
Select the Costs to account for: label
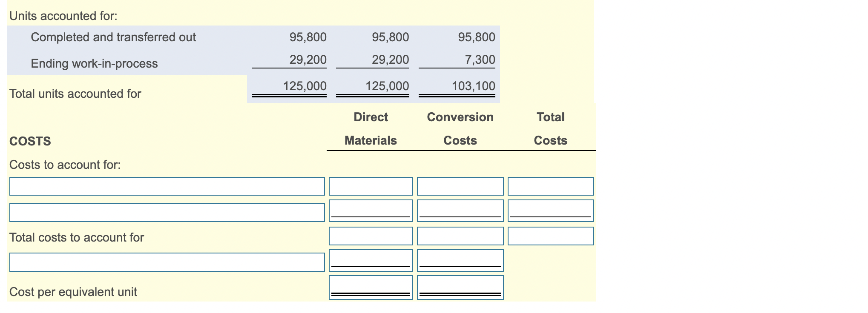65,165
